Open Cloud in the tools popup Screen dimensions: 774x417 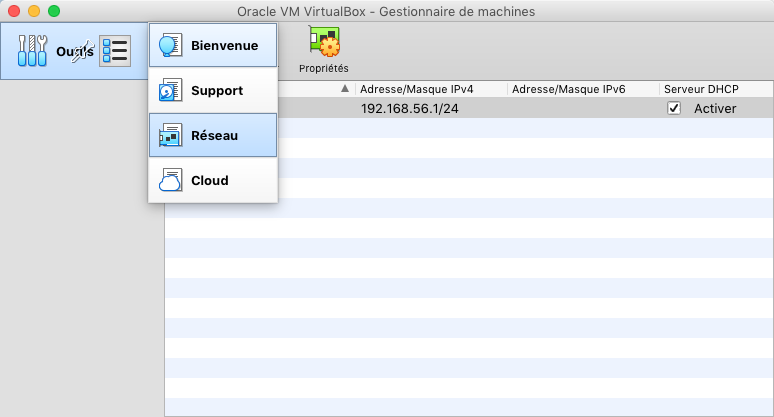tap(213, 180)
